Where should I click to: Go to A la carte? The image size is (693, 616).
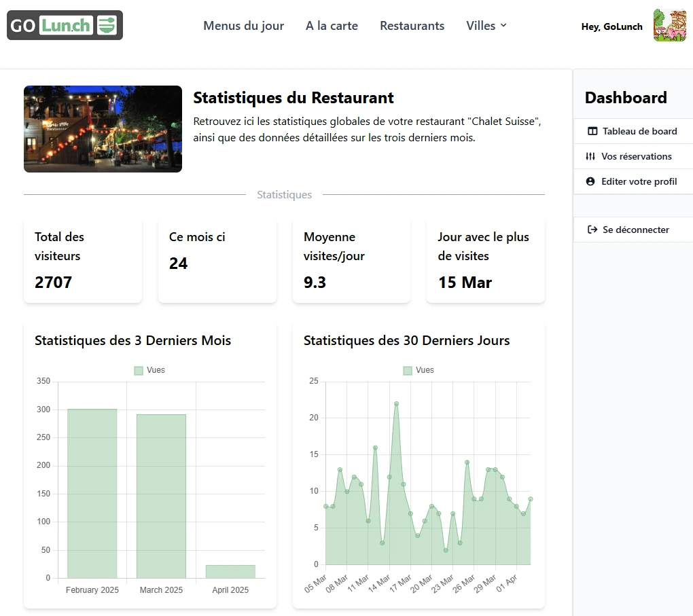[x=332, y=26]
